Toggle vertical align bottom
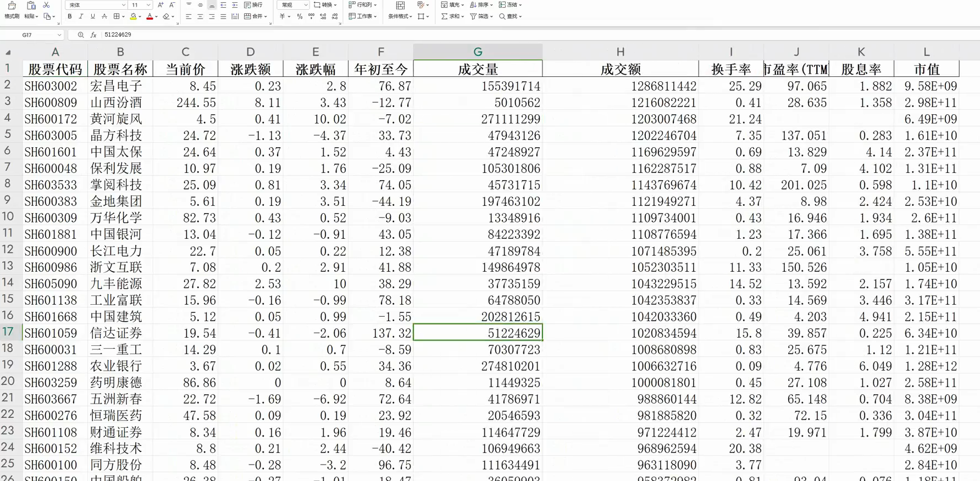The height and width of the screenshot is (481, 980). 212,5
